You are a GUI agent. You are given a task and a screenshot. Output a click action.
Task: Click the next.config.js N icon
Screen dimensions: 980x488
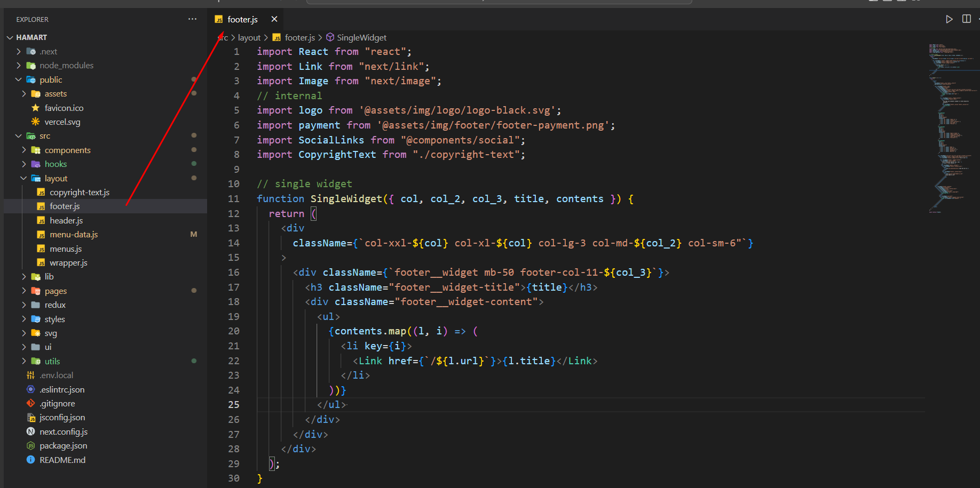pos(30,431)
